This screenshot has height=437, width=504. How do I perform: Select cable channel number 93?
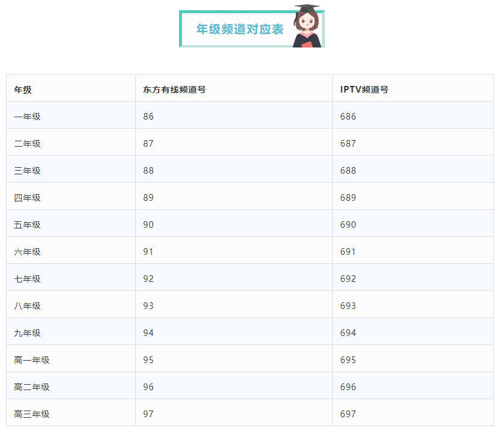(x=148, y=306)
